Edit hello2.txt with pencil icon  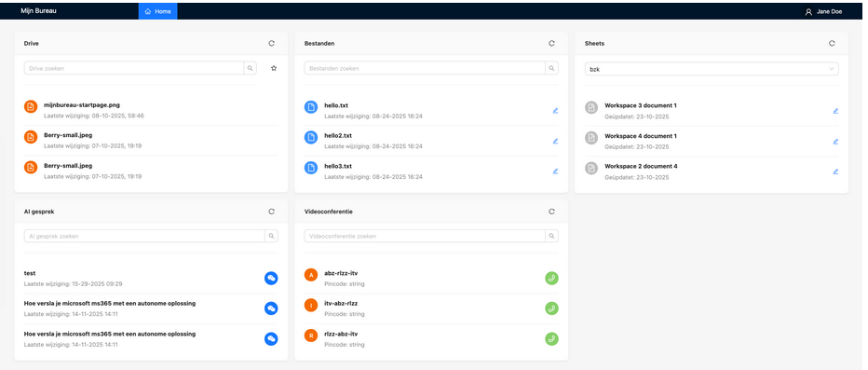[555, 142]
